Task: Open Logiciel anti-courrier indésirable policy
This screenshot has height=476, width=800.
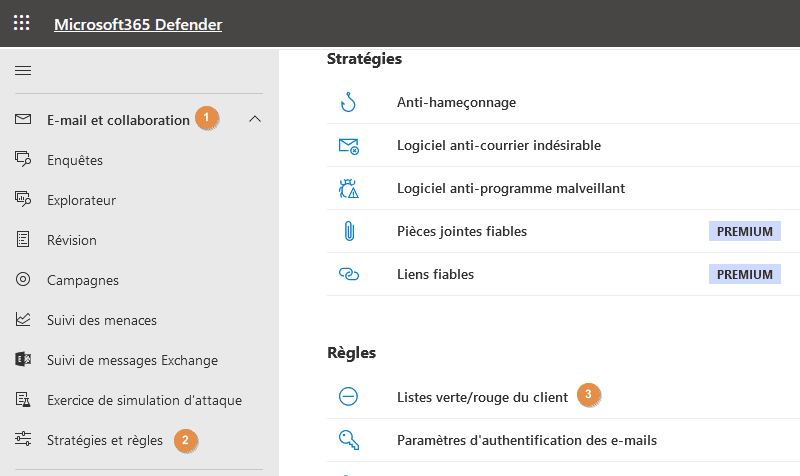Action: click(x=499, y=145)
